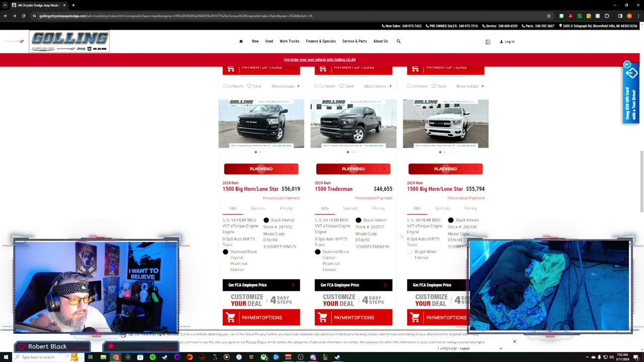
Task: Check the Compare box for the middle vehicle
Action: [316, 86]
